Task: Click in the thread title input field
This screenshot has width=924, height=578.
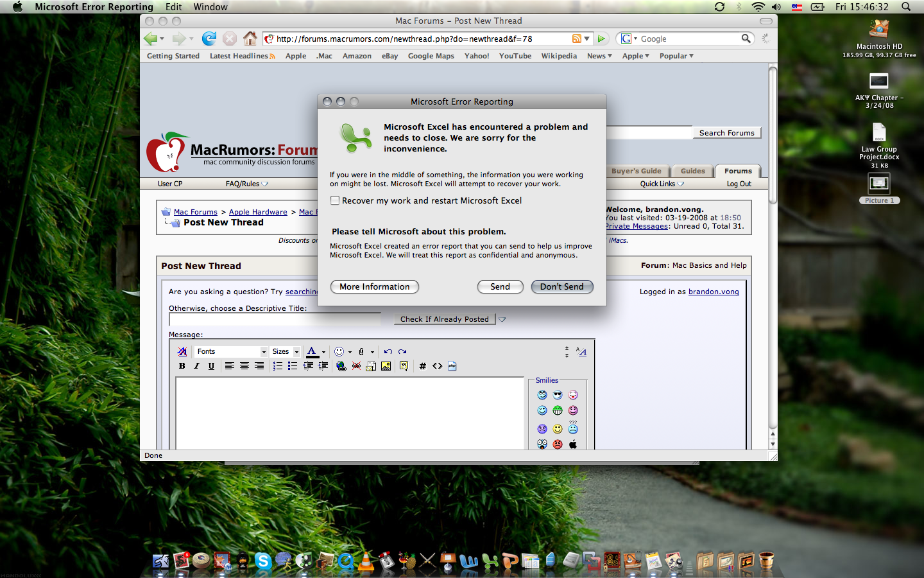Action: coord(275,319)
